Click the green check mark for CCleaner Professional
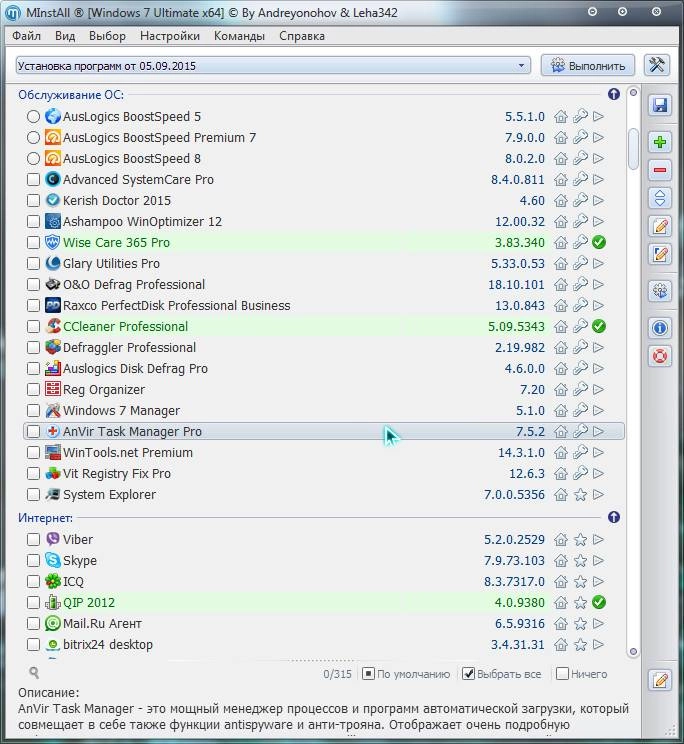Image resolution: width=684 pixels, height=744 pixels. [x=599, y=326]
